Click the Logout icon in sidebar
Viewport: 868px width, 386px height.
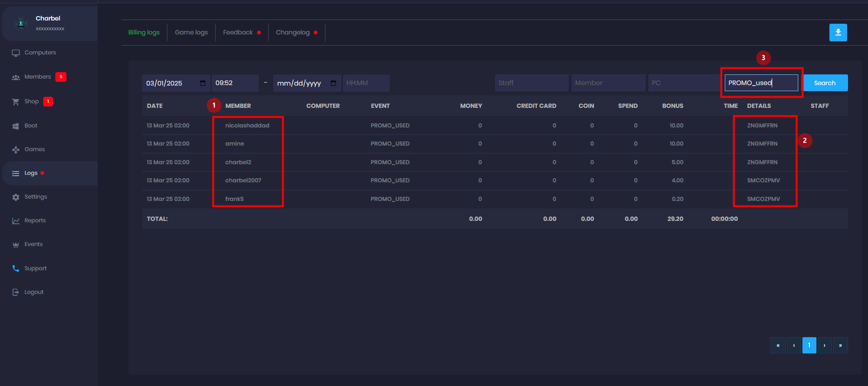tap(16, 293)
